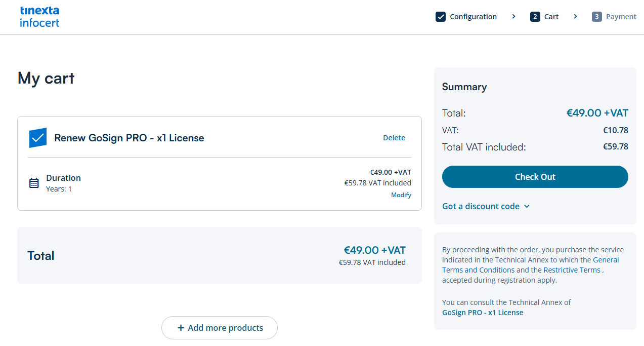This screenshot has width=644, height=346.
Task: Click the Cart step number 2 icon
Action: click(x=535, y=17)
